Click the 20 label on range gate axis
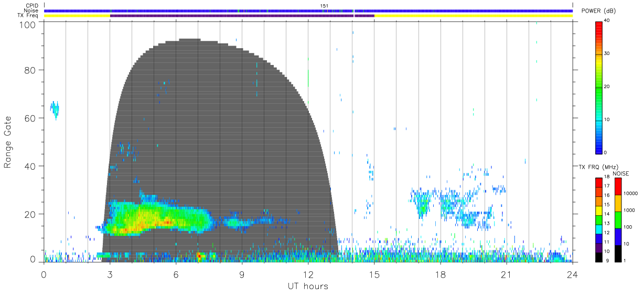Screen dimensions: 644x297 [30, 214]
